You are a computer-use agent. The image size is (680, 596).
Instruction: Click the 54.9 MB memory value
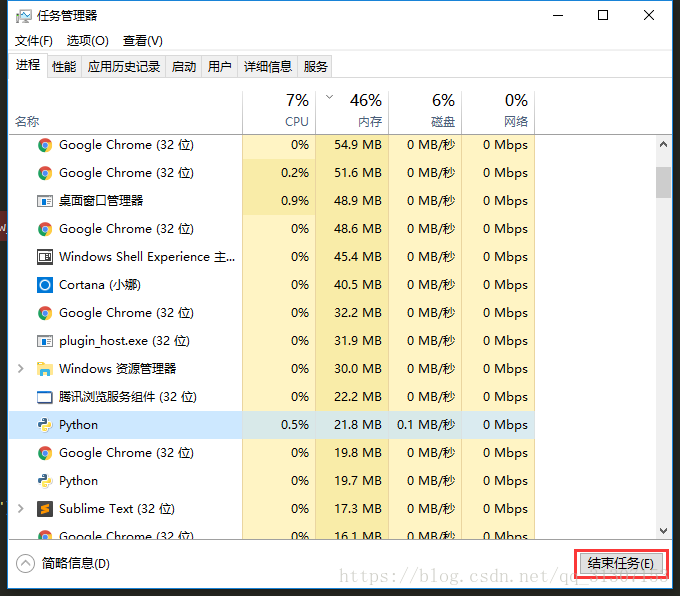pyautogui.click(x=357, y=145)
